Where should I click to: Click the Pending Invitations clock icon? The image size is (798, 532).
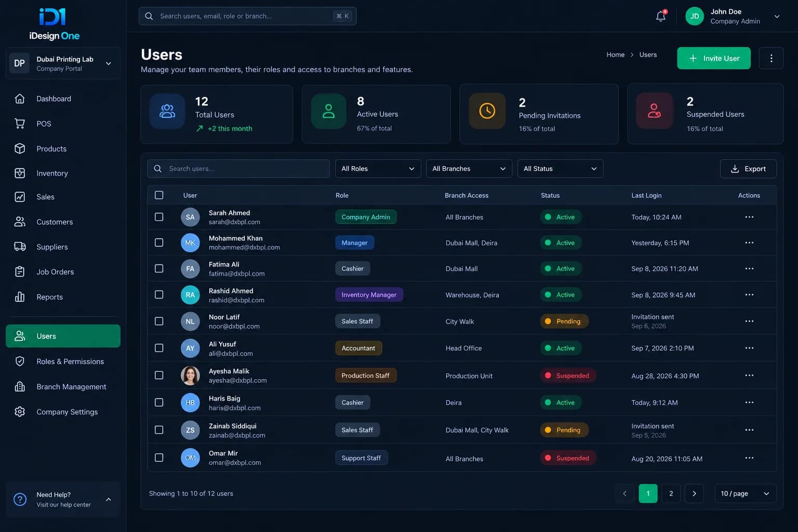click(x=487, y=111)
